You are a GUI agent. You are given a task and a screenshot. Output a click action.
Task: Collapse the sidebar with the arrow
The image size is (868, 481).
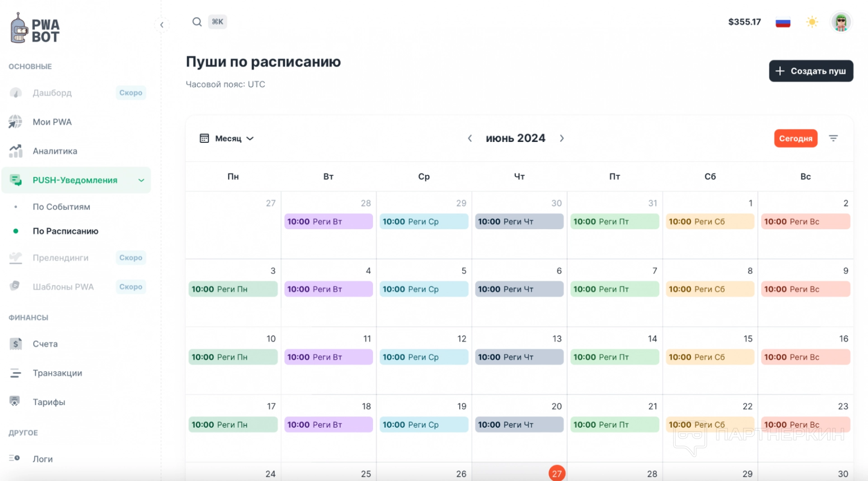pos(162,25)
